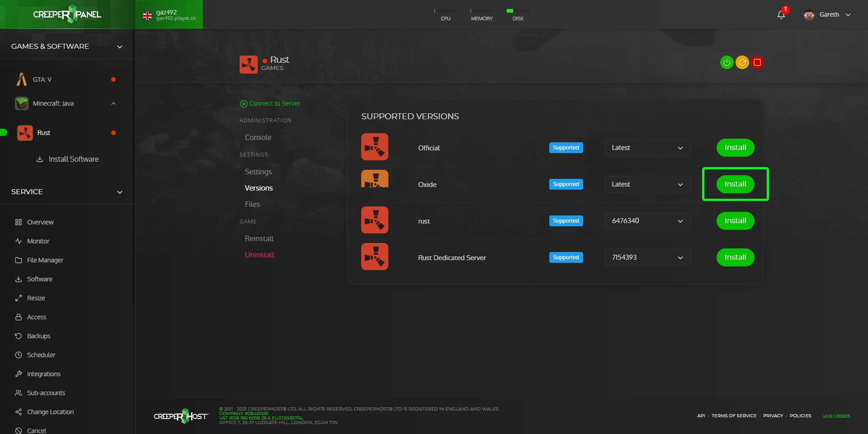This screenshot has height=434, width=868.
Task: Click the orange restart server icon
Action: click(742, 62)
